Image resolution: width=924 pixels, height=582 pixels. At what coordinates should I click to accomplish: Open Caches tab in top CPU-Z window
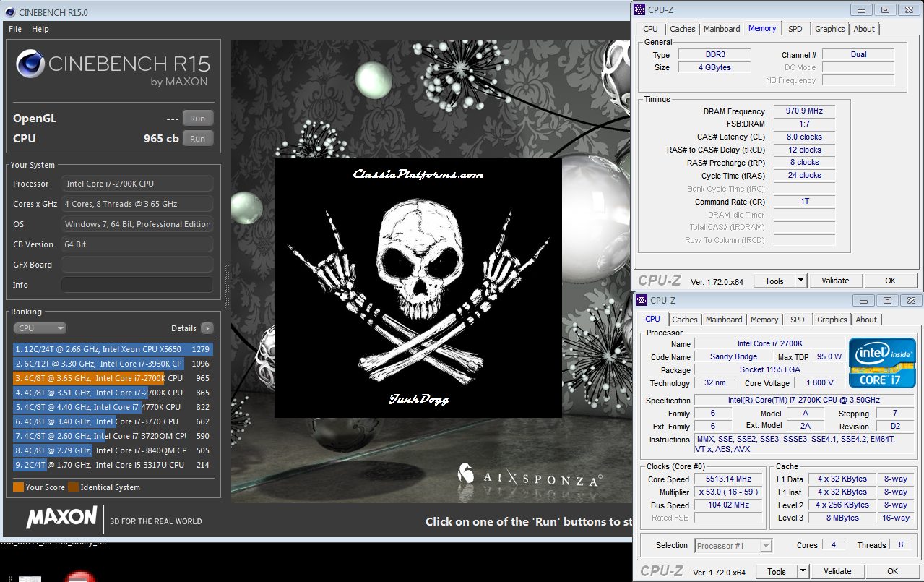(682, 29)
